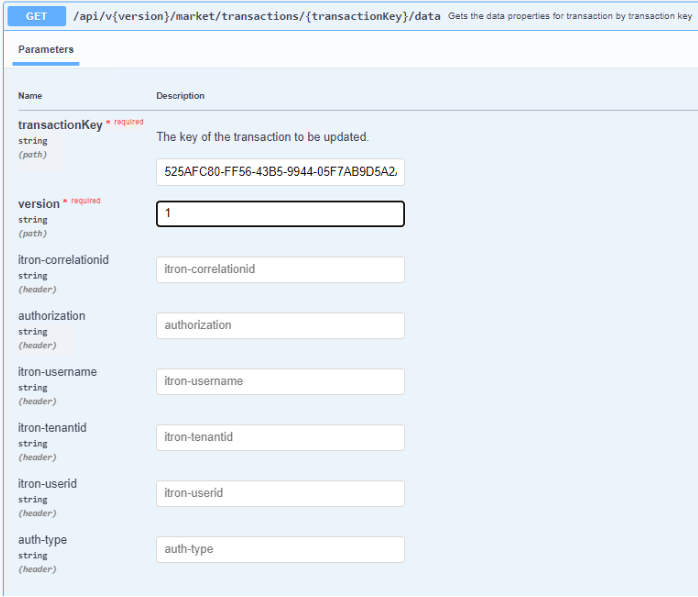The image size is (698, 597).
Task: Collapse the /api/v{version}/market/transactions/{transactionKey}/data endpoint path
Action: point(256,16)
